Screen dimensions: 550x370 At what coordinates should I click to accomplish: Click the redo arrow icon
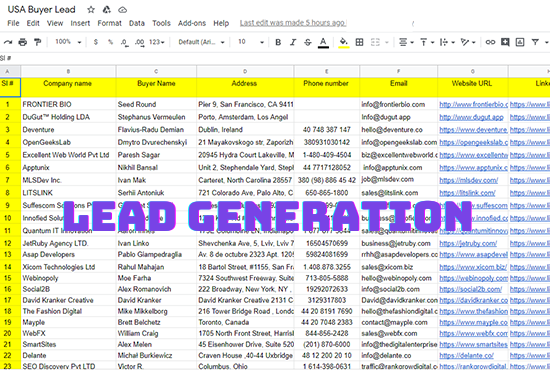click(x=8, y=42)
